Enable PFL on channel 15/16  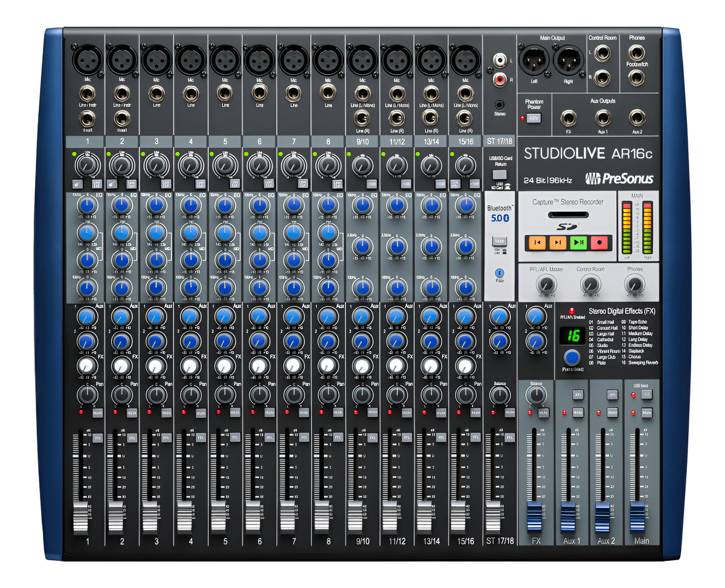(x=476, y=437)
